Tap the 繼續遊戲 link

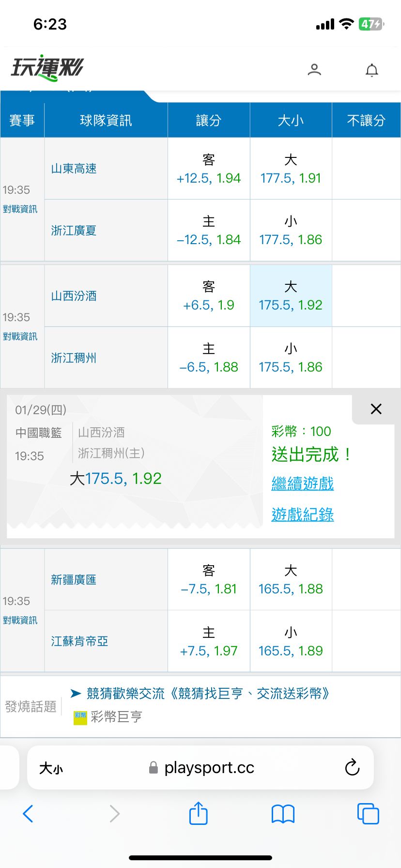pyautogui.click(x=303, y=483)
